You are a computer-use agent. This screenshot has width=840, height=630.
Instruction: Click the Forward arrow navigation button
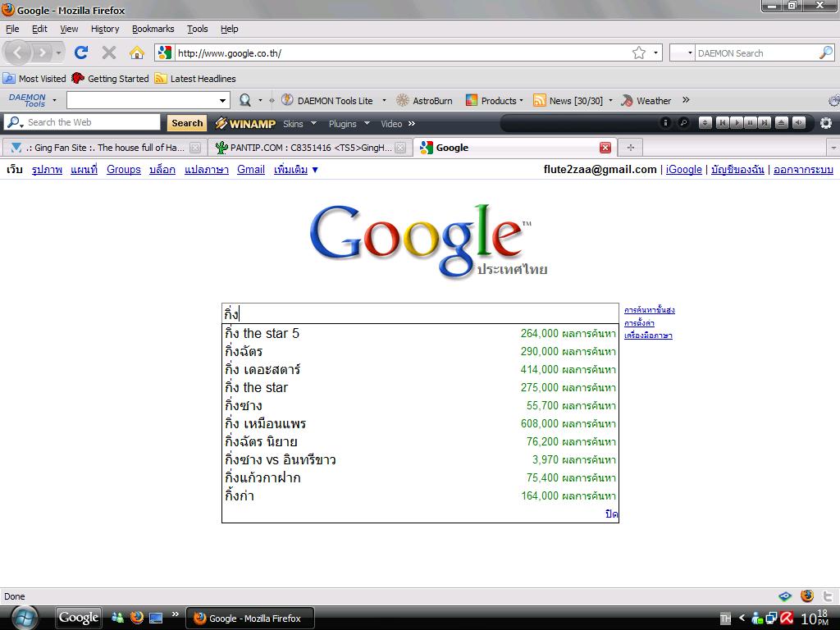41,52
